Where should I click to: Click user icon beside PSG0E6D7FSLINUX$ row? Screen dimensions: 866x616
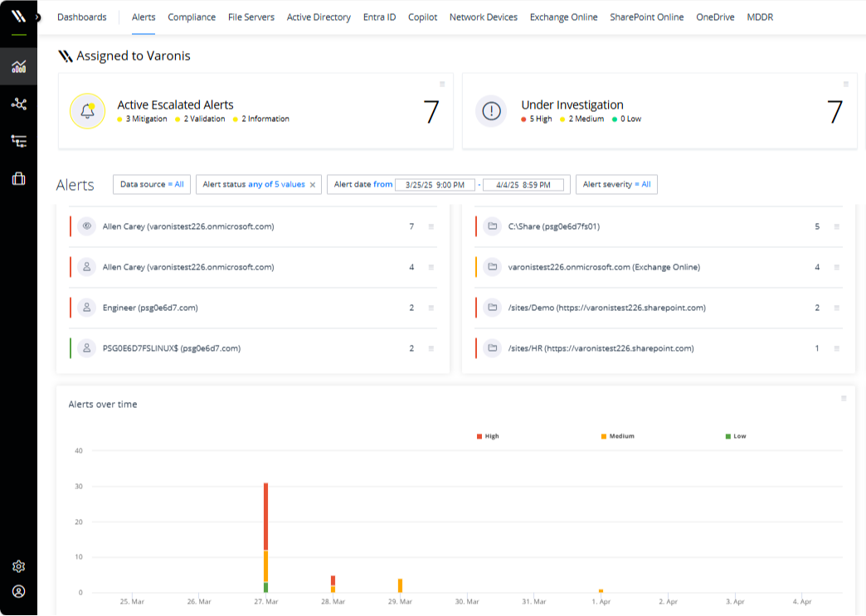tap(87, 348)
